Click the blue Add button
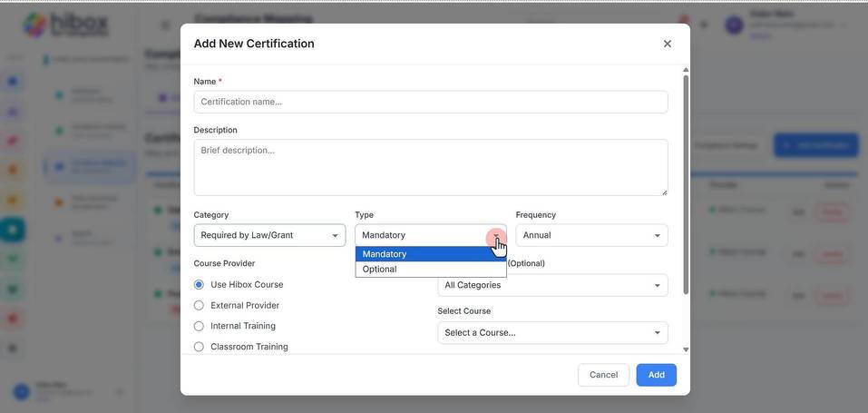This screenshot has width=868, height=413. pyautogui.click(x=656, y=375)
